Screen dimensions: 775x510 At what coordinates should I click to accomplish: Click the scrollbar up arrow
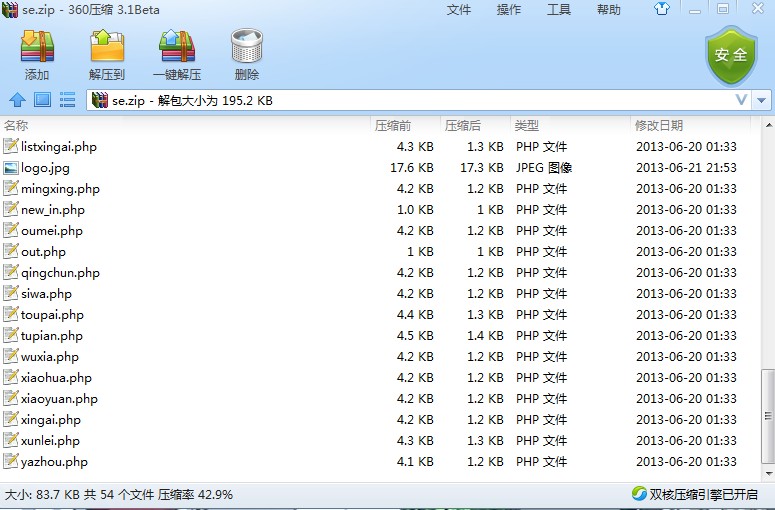[768, 125]
